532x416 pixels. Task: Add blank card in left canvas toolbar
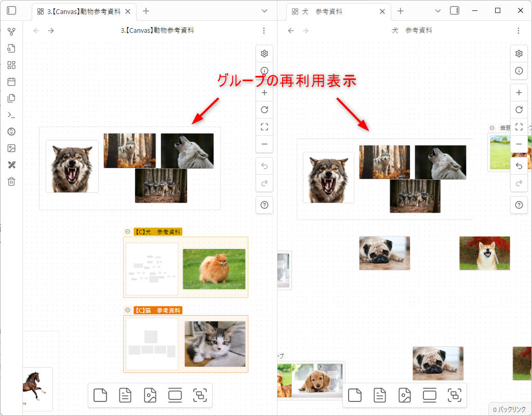click(x=100, y=396)
